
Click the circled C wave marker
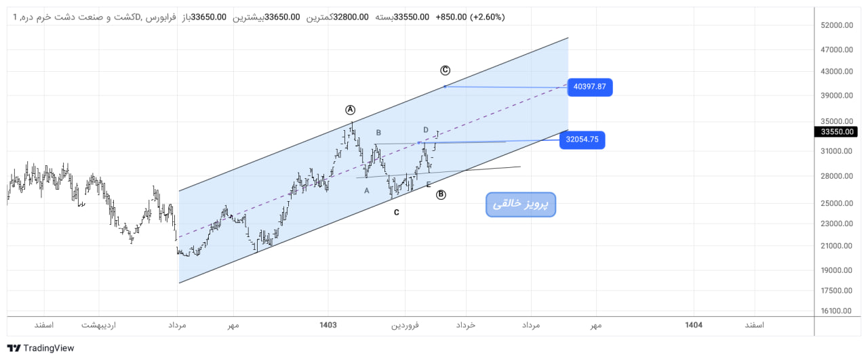coord(445,70)
